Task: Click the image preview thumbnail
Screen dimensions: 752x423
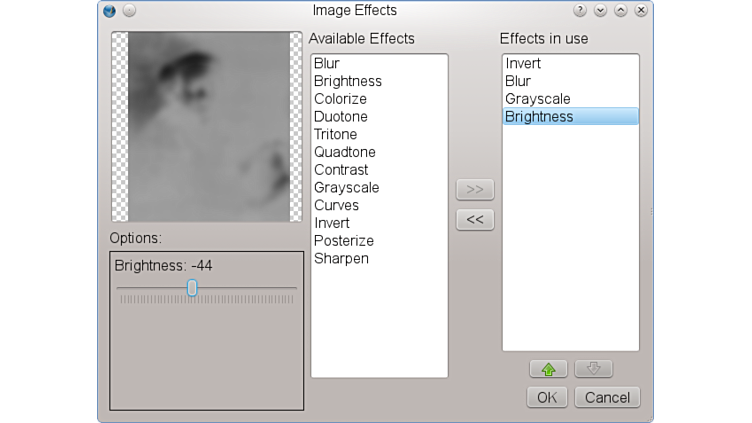Action: [x=208, y=126]
